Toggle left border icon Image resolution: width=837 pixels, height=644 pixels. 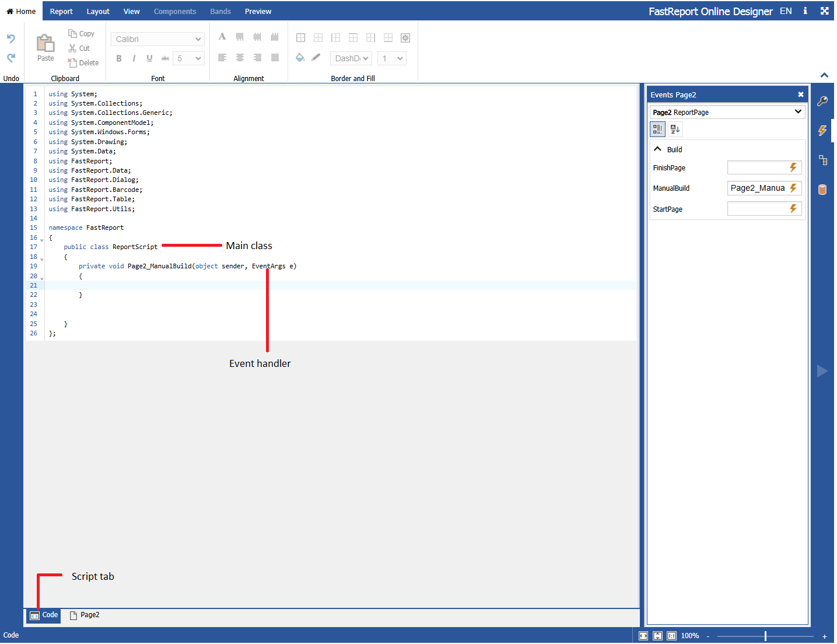(336, 38)
